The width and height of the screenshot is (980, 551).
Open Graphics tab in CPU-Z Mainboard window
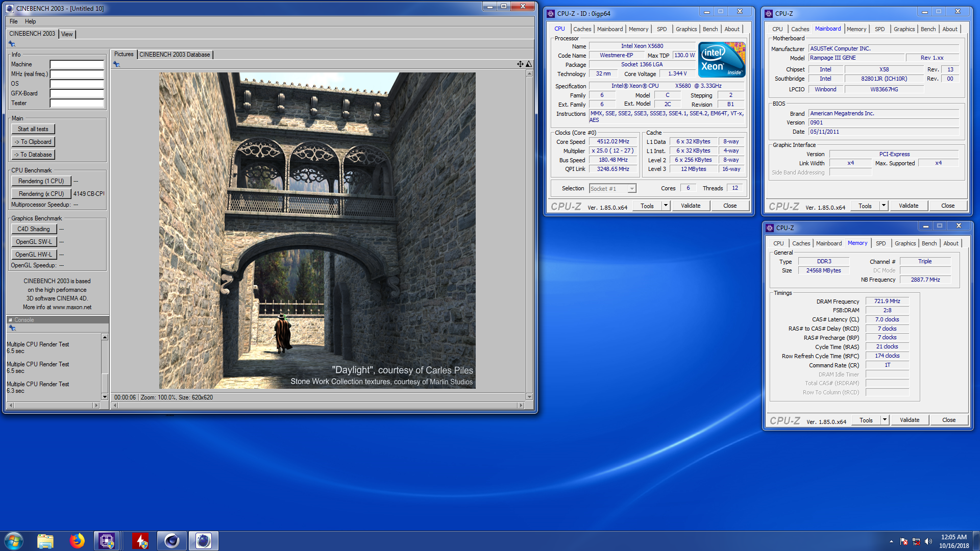(904, 29)
